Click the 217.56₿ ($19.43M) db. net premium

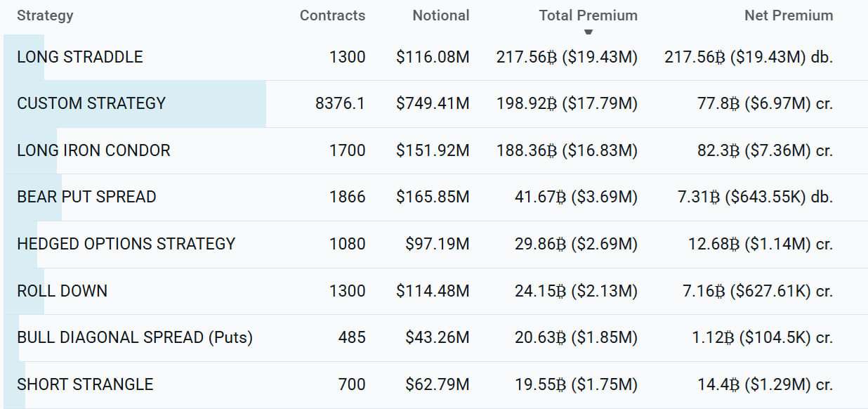click(749, 57)
